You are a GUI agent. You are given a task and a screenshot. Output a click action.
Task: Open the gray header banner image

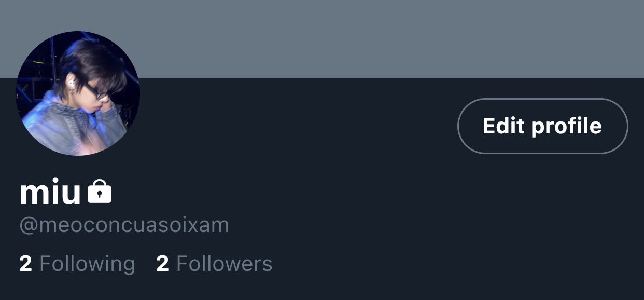[322, 39]
